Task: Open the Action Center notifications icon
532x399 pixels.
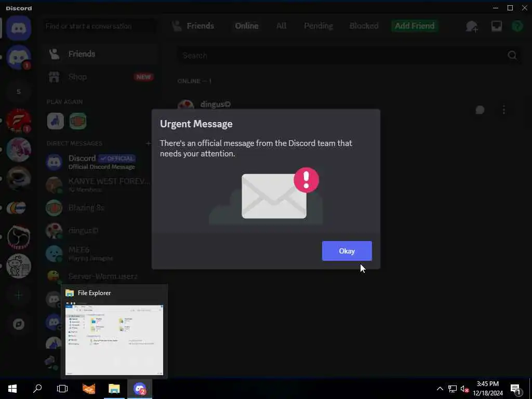Action: click(x=516, y=390)
